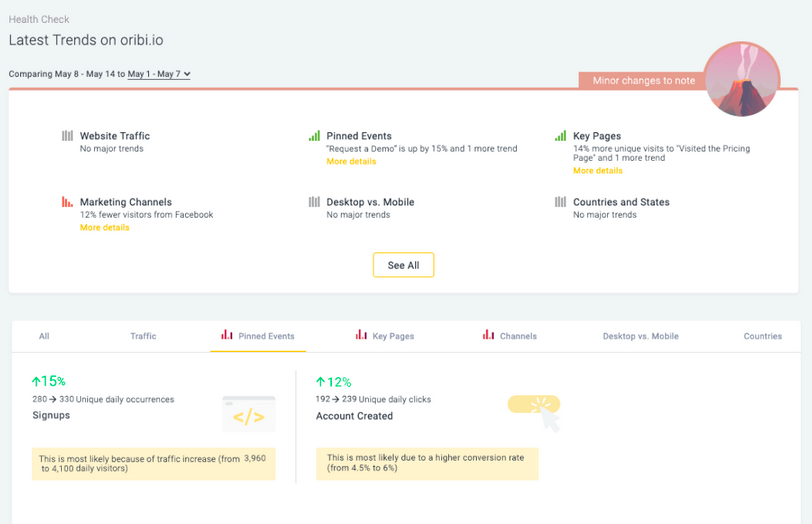Image resolution: width=812 pixels, height=524 pixels.
Task: Click the Health Check breadcrumb label
Action: point(39,20)
